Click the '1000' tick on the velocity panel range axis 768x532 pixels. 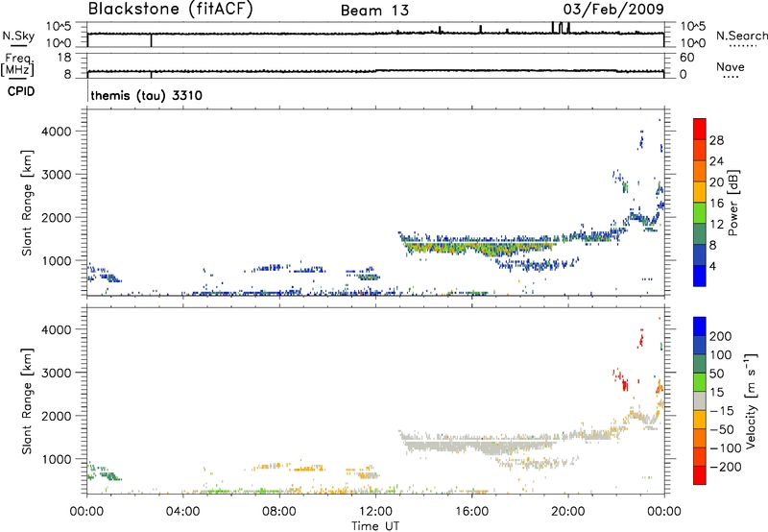[x=56, y=459]
